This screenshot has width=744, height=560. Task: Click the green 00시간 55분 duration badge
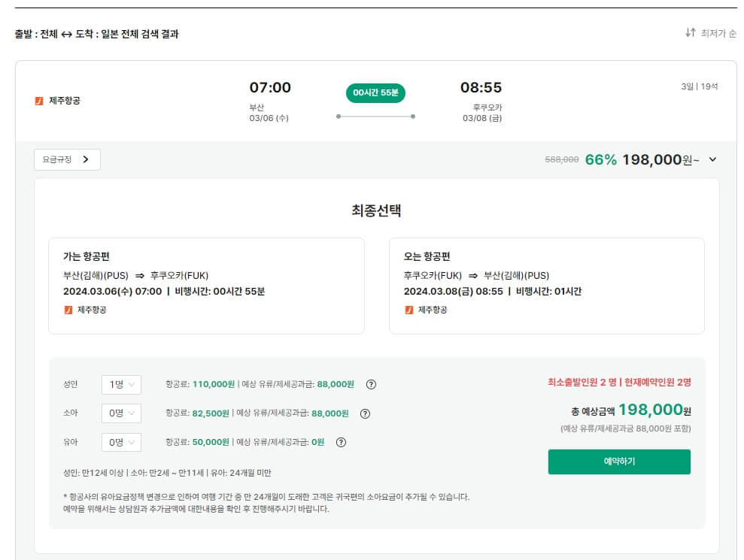coord(375,94)
